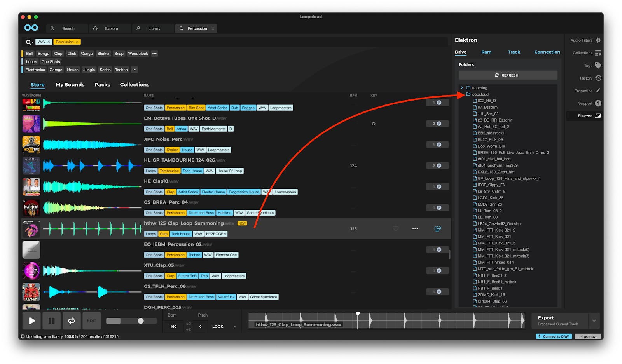Click the lightning icon on Connect to DAW

(x=540, y=336)
